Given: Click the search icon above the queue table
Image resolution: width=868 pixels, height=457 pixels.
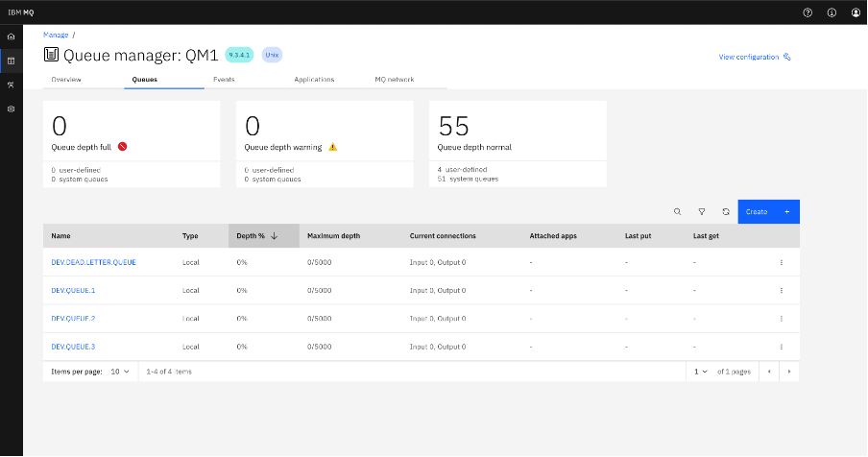Looking at the screenshot, I should tap(677, 211).
